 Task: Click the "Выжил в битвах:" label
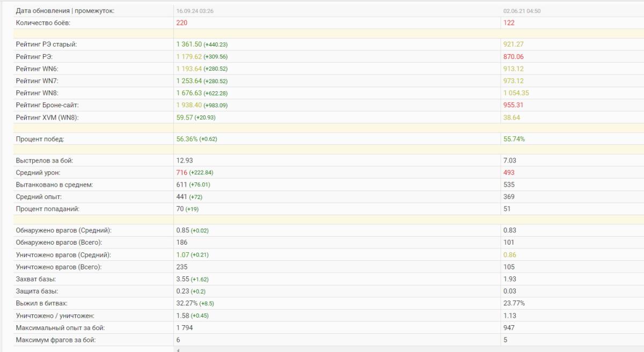[42, 303]
